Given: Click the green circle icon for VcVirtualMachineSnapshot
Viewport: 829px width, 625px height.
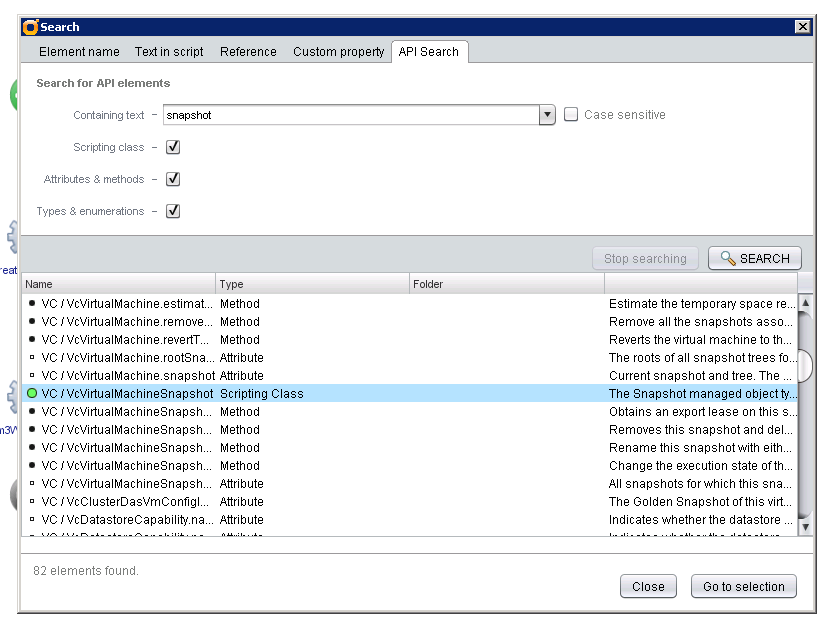Looking at the screenshot, I should pyautogui.click(x=32, y=393).
